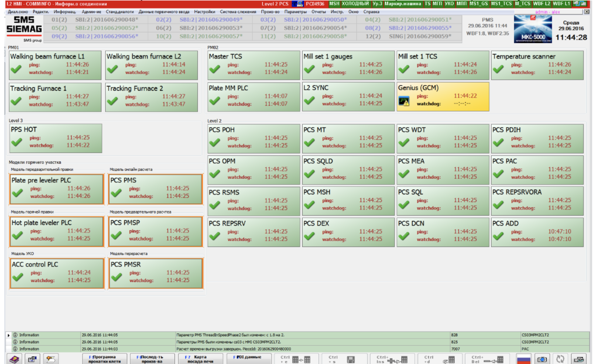
Task: Click the camera screenshot icon
Action: coord(542,359)
